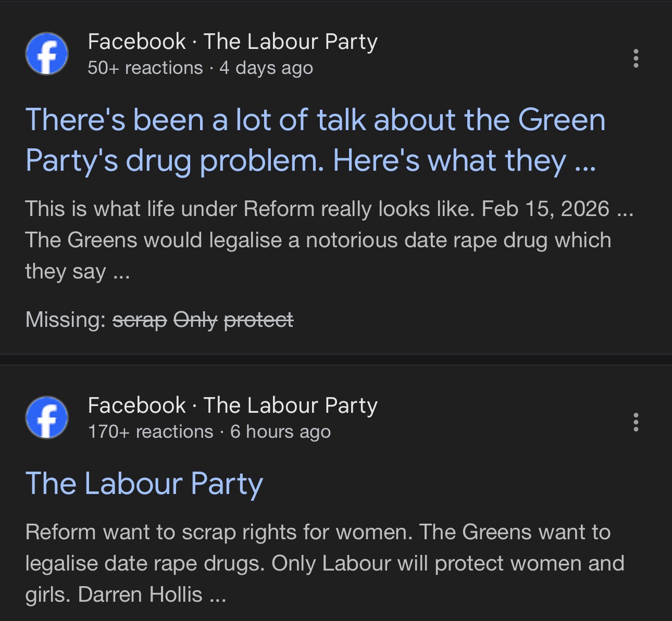Viewport: 672px width, 621px height.
Task: Click the struck-through missing term 'scrap'
Action: click(140, 320)
